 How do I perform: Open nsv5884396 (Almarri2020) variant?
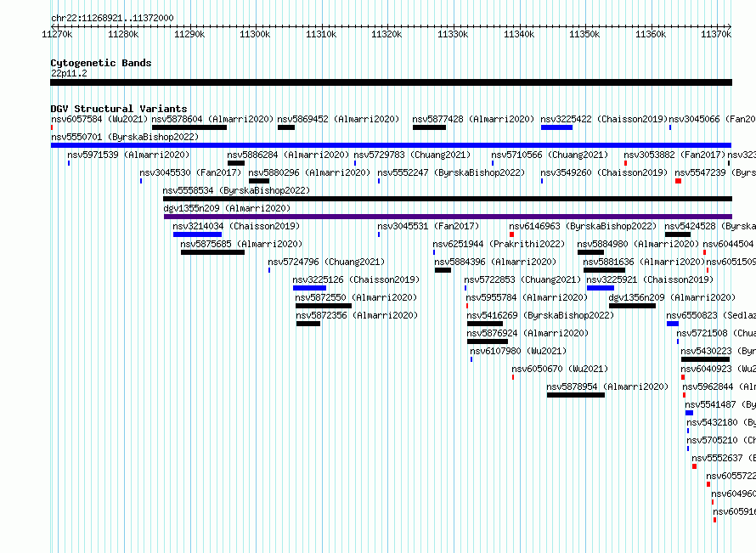[495, 262]
